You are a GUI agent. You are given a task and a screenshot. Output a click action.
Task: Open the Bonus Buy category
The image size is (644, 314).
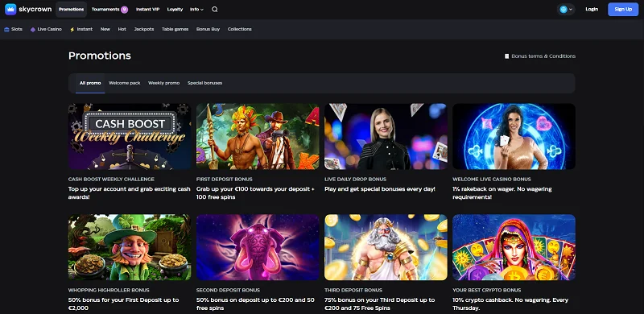pyautogui.click(x=208, y=29)
